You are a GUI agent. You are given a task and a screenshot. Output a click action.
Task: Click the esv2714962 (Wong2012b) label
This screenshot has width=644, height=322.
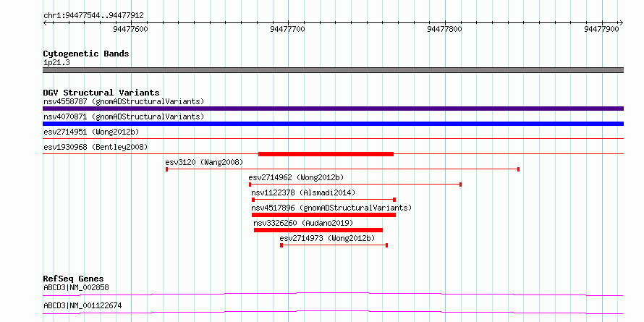click(x=296, y=177)
